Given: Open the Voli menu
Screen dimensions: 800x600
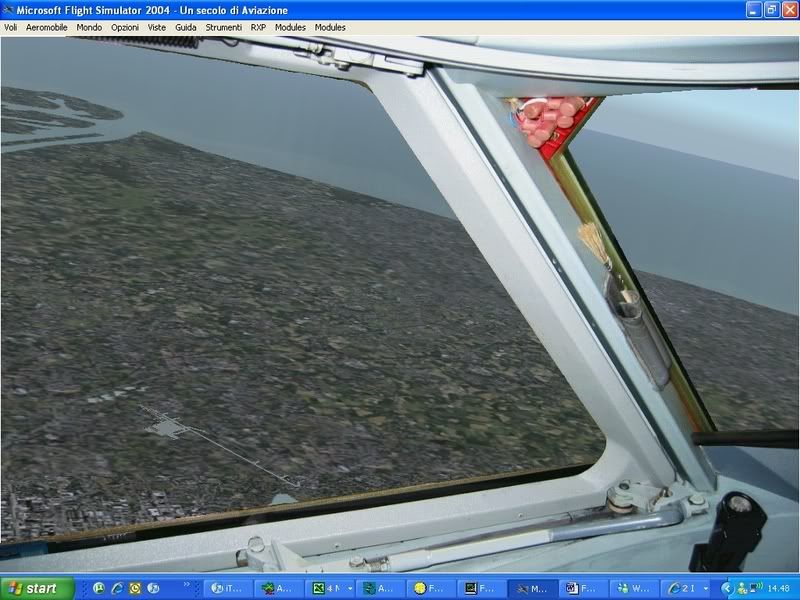Looking at the screenshot, I should [x=10, y=28].
